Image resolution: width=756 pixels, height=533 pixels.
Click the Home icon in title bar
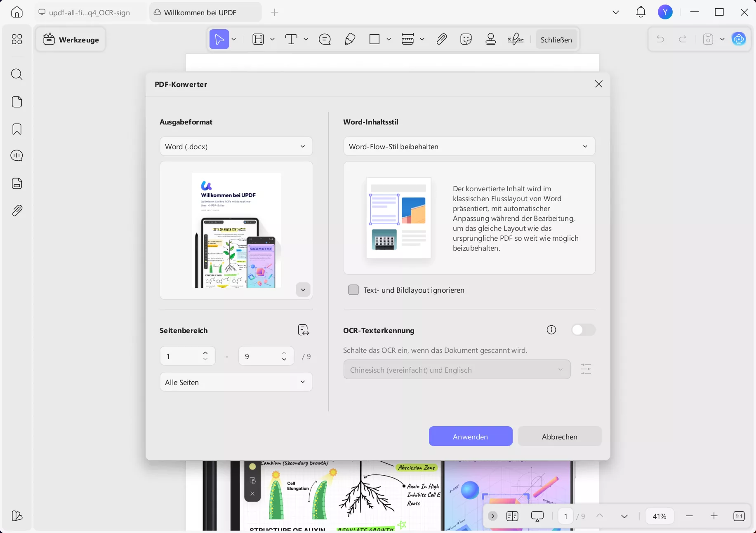tap(17, 12)
